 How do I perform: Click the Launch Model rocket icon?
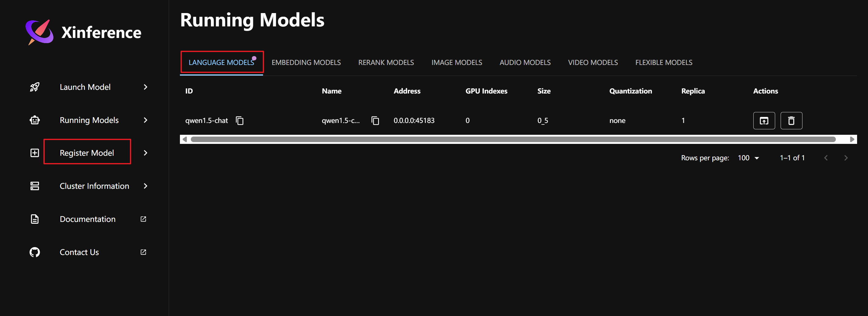click(35, 87)
